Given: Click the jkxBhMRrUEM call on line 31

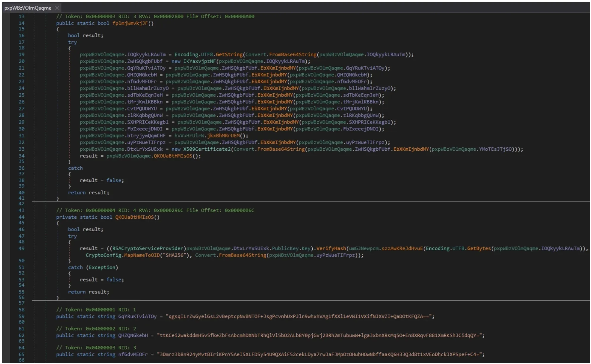Looking at the screenshot, I should coord(223,136).
